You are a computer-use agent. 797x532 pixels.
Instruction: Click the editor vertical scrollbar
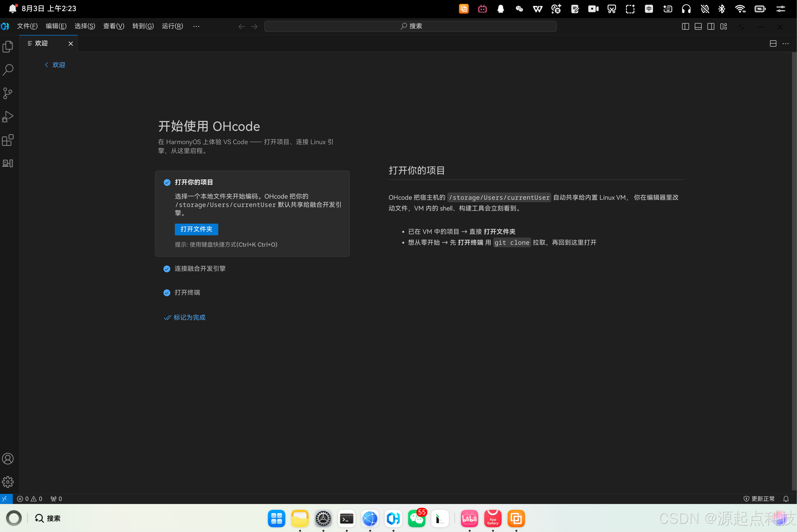click(794, 271)
